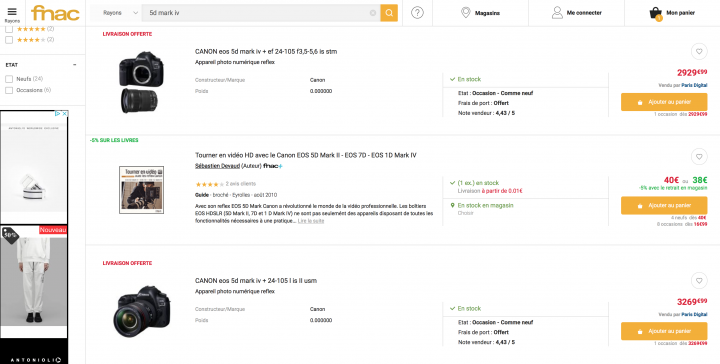Open the help question mark icon
Viewport: 720px width, 364px height.
[x=417, y=13]
